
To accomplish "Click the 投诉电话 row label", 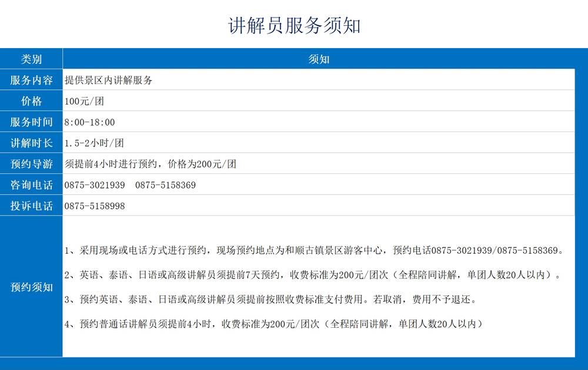I will (x=31, y=206).
